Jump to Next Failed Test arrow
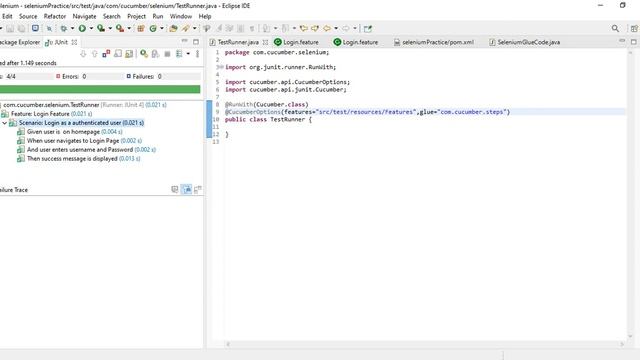 (83, 54)
